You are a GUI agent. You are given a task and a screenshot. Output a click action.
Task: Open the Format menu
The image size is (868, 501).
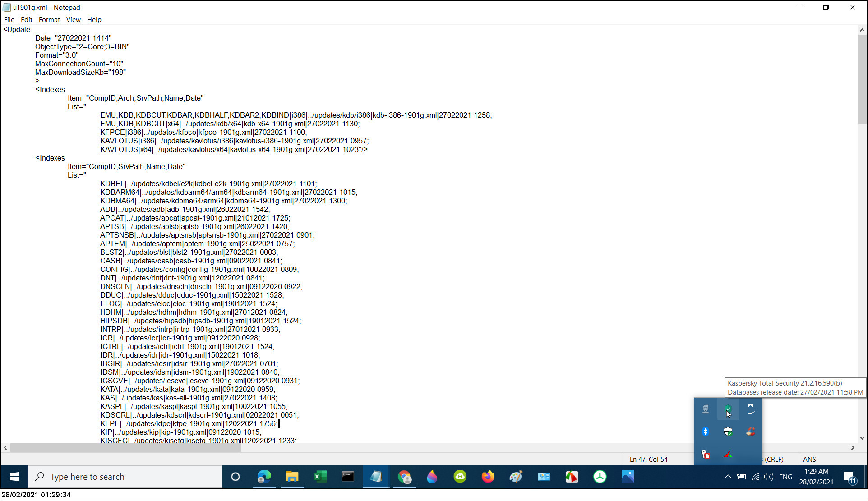click(49, 20)
